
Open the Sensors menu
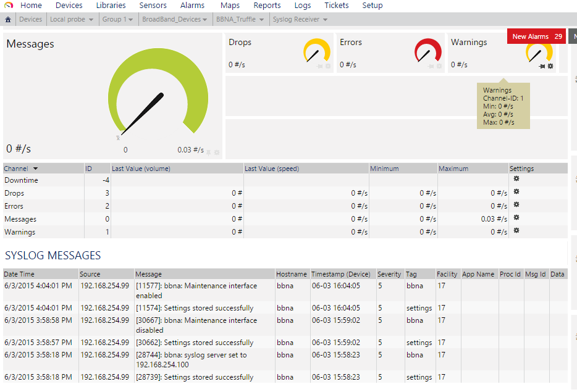(x=153, y=5)
